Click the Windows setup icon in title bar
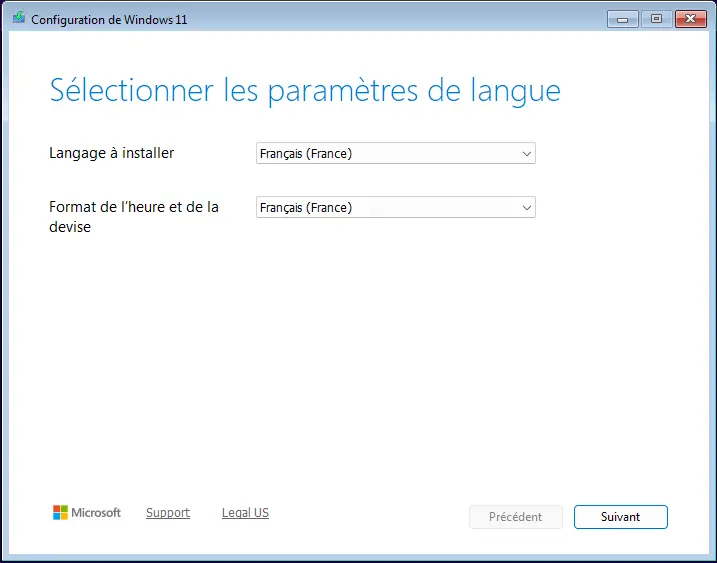 pyautogui.click(x=18, y=19)
